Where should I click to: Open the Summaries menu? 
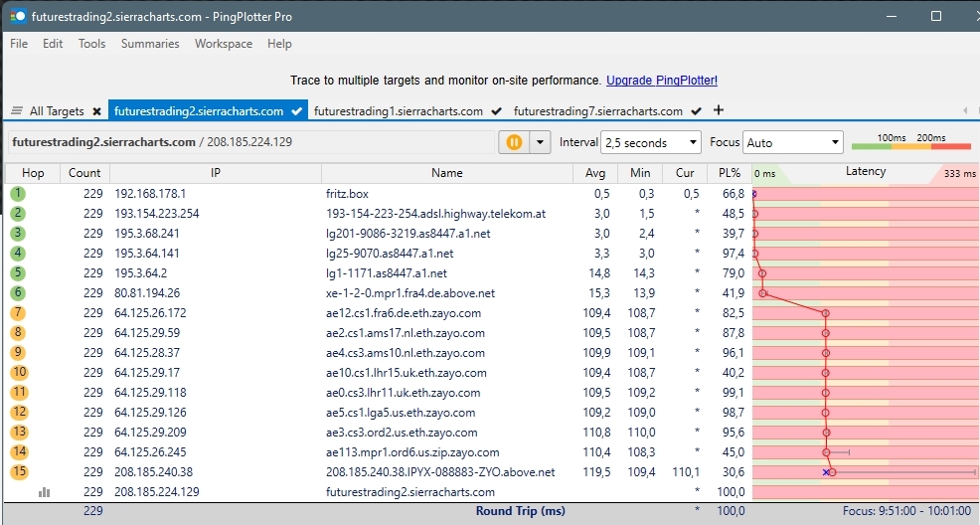coord(150,44)
